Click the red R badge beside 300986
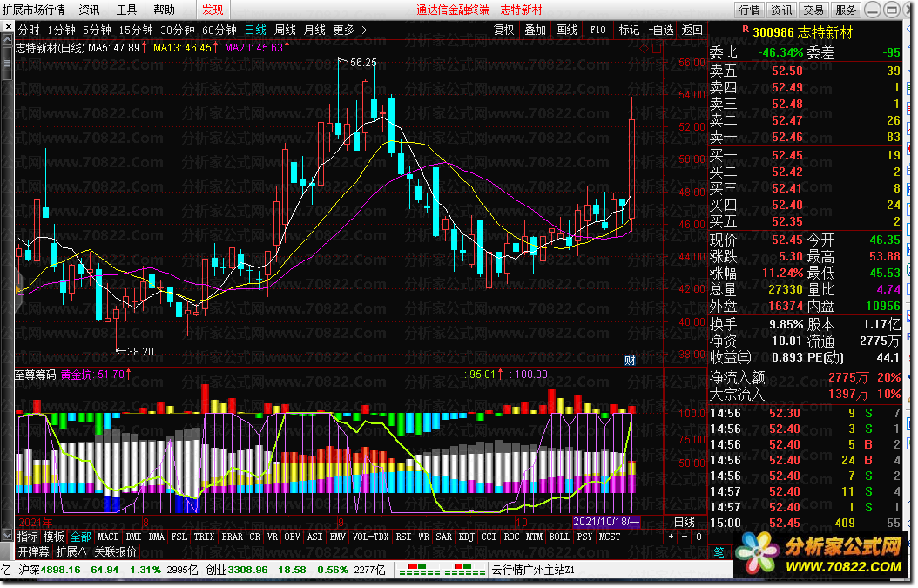The image size is (918, 588). click(x=746, y=30)
